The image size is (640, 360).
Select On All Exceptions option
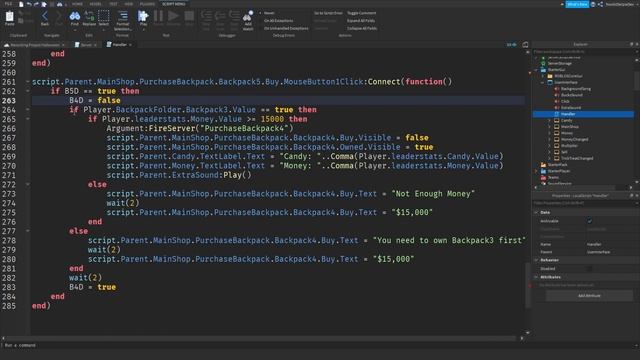[278, 20]
